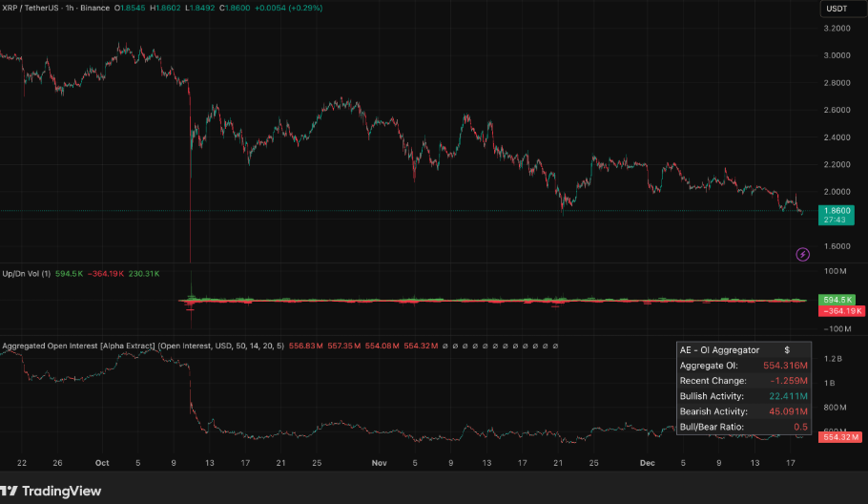Select the Up/Dn Vol indicator legend

[27, 274]
